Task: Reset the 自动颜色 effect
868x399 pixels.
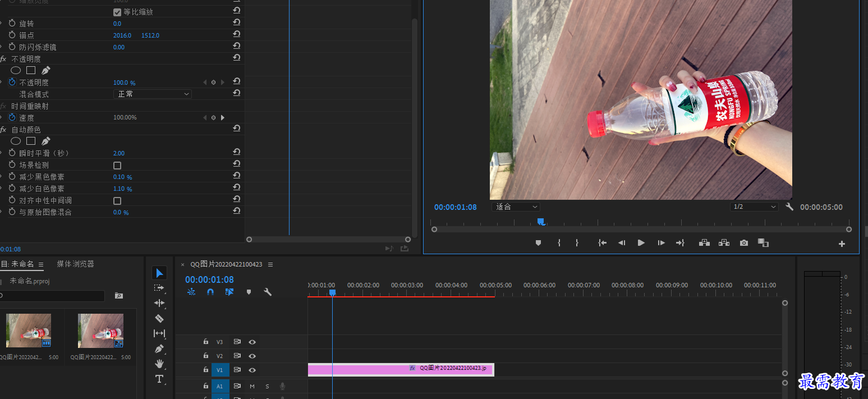Action: tap(237, 129)
